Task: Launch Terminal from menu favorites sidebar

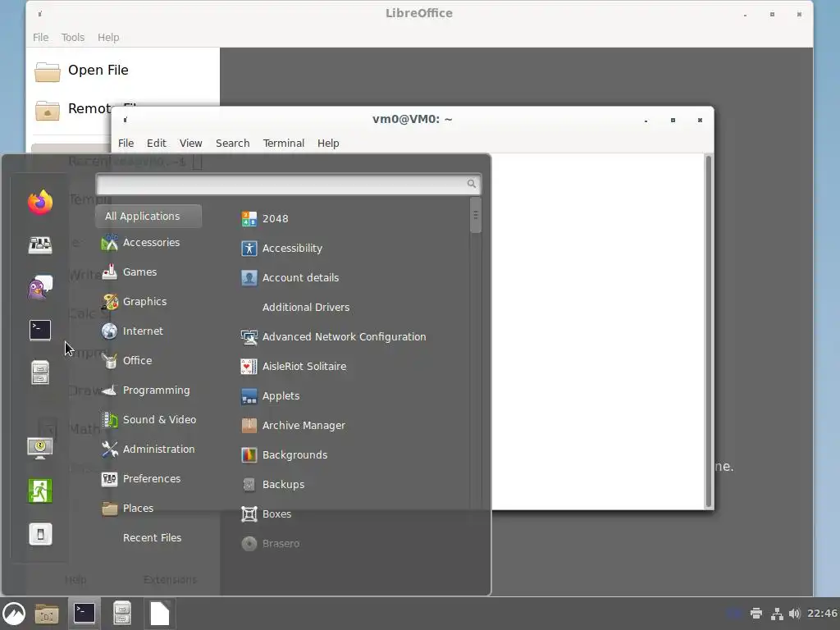Action: [40, 330]
